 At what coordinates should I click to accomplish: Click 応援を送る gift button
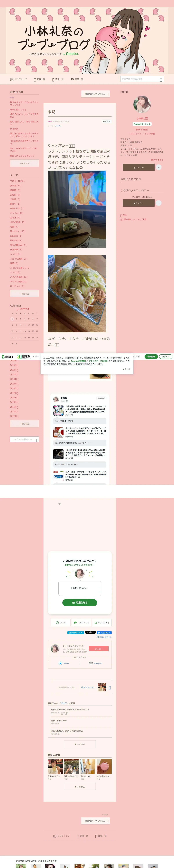click(80, 603)
